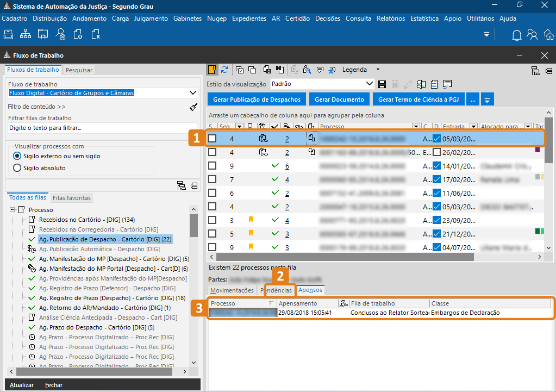Open the Legenda dropdown arrow
This screenshot has height=392, width=556.
(x=378, y=70)
